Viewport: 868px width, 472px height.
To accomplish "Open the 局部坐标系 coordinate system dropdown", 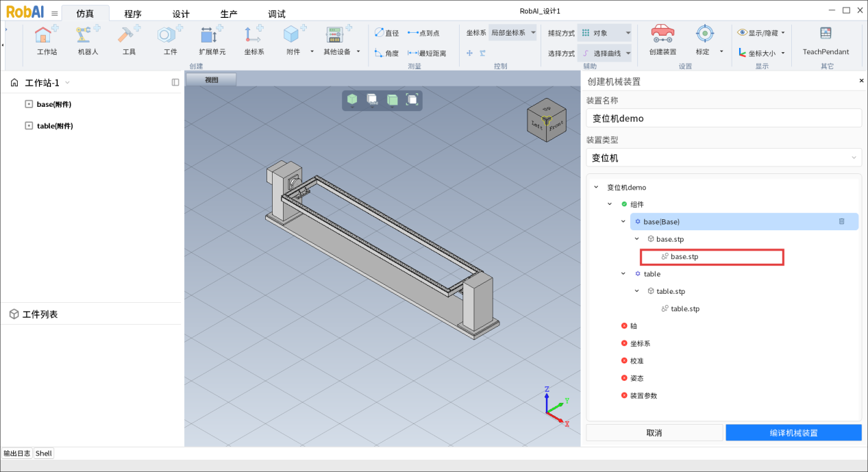I will click(x=513, y=32).
